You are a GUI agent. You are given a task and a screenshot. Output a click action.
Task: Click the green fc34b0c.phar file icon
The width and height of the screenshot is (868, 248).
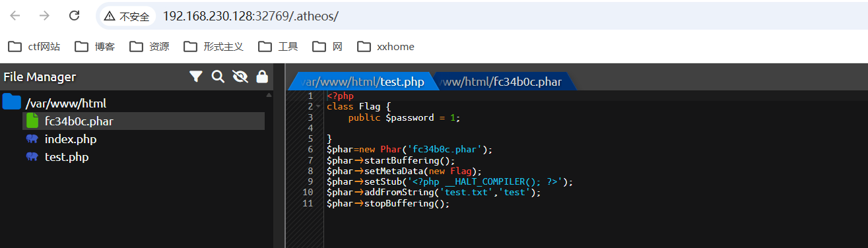click(32, 121)
